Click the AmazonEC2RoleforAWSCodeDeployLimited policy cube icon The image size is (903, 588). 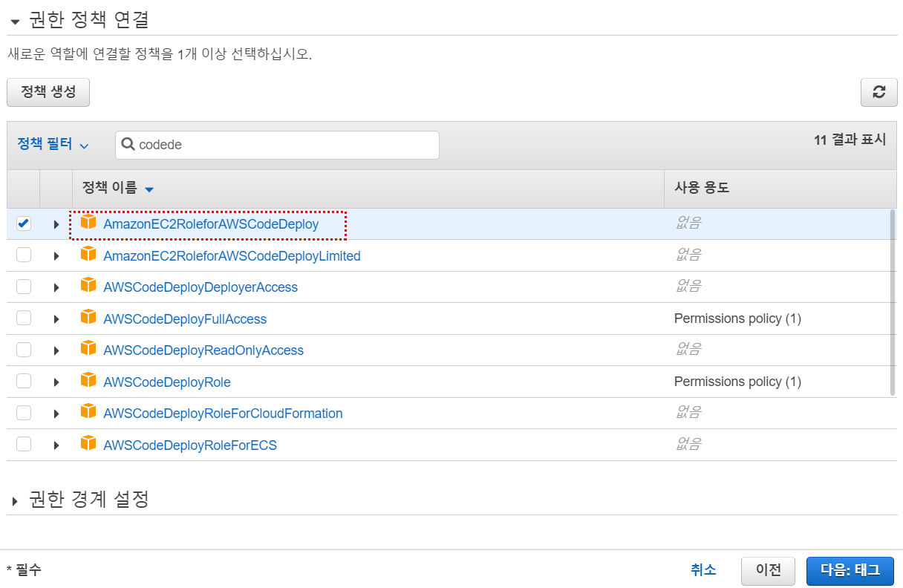coord(88,254)
